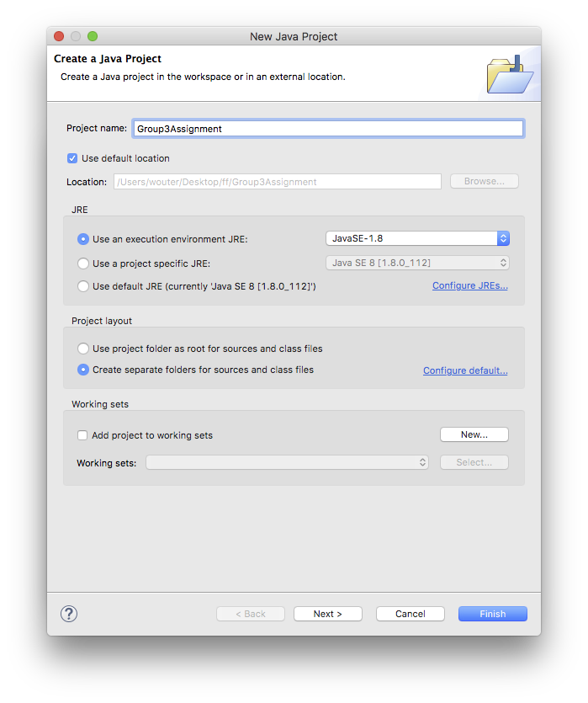Viewport: 588px width, 703px height.
Task: Click the Select... working sets button
Action: point(474,462)
